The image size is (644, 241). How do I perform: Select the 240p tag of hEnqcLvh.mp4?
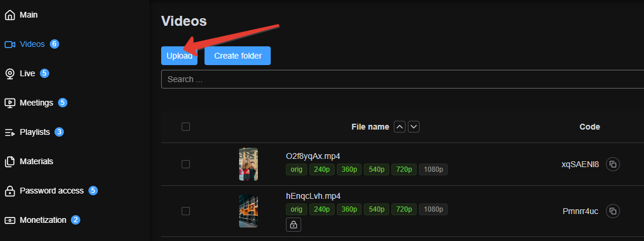(x=322, y=209)
